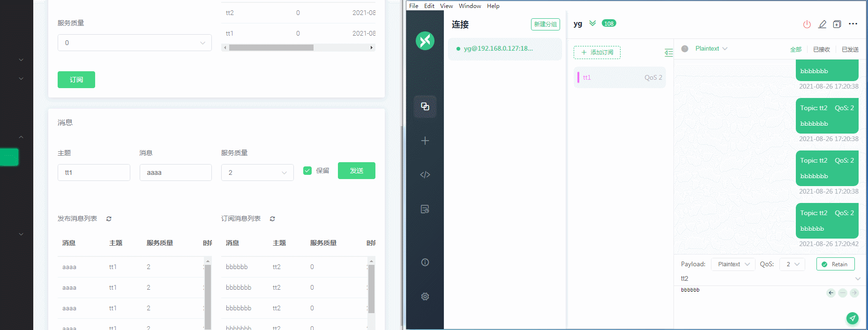Toggle the 保留 checkbox

tap(307, 171)
